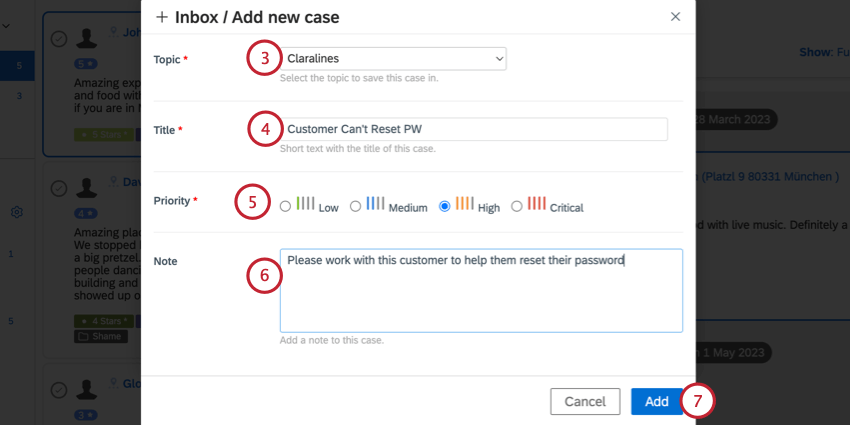This screenshot has height=425, width=850.
Task: Choose the High priority radio option
Action: click(x=445, y=207)
